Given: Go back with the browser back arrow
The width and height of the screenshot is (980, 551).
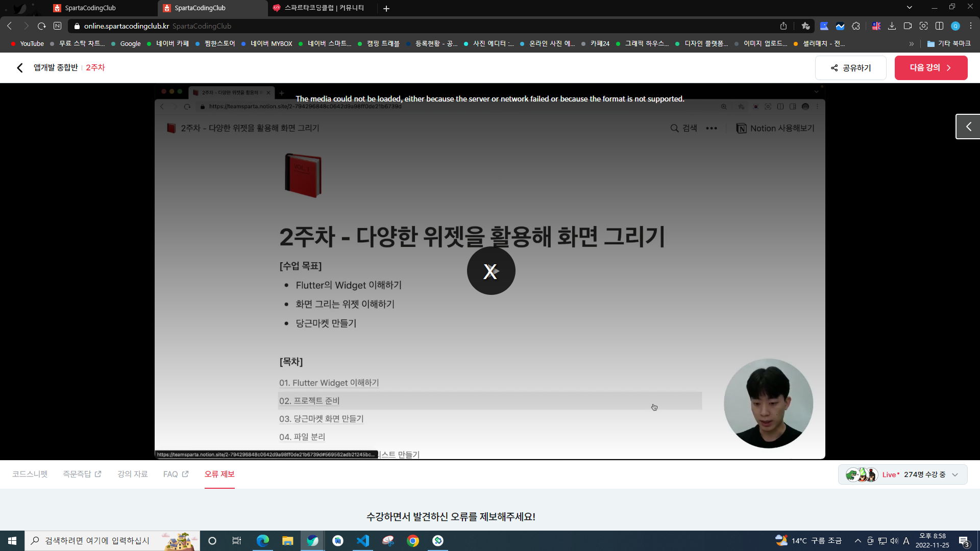Looking at the screenshot, I should pyautogui.click(x=10, y=26).
